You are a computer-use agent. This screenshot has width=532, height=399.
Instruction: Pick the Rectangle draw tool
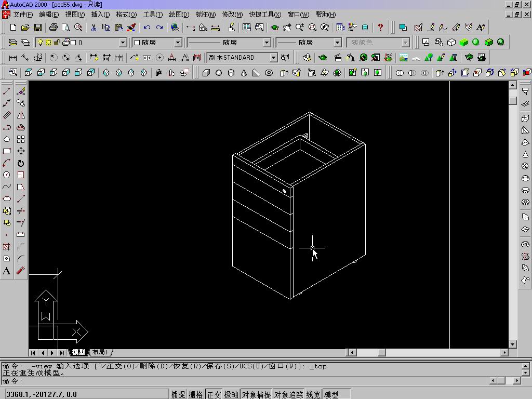6,151
